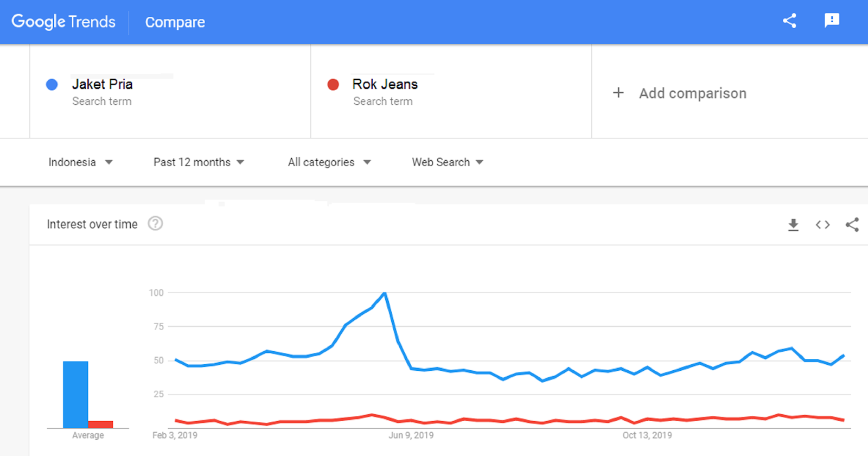Click the Google Trends logo
868x456 pixels.
pos(63,21)
